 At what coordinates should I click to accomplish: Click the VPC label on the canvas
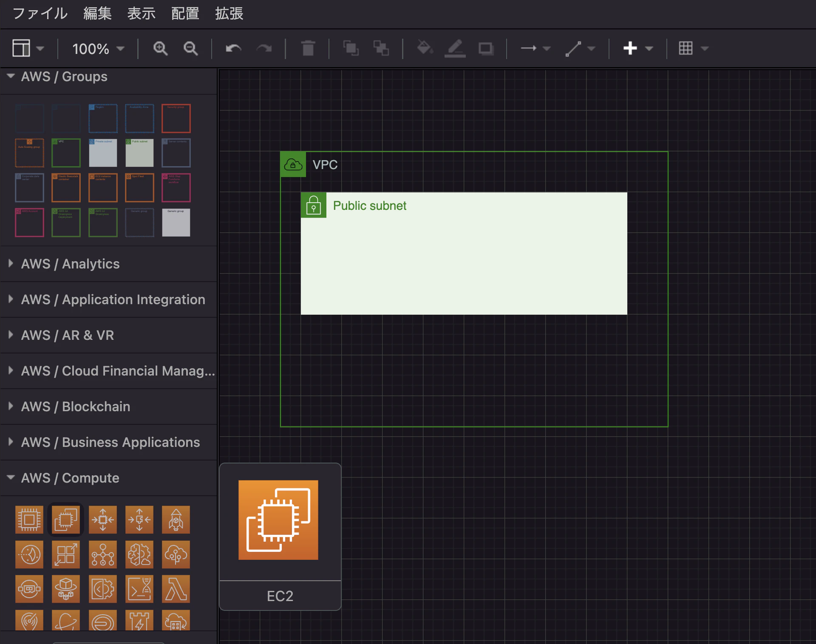325,165
